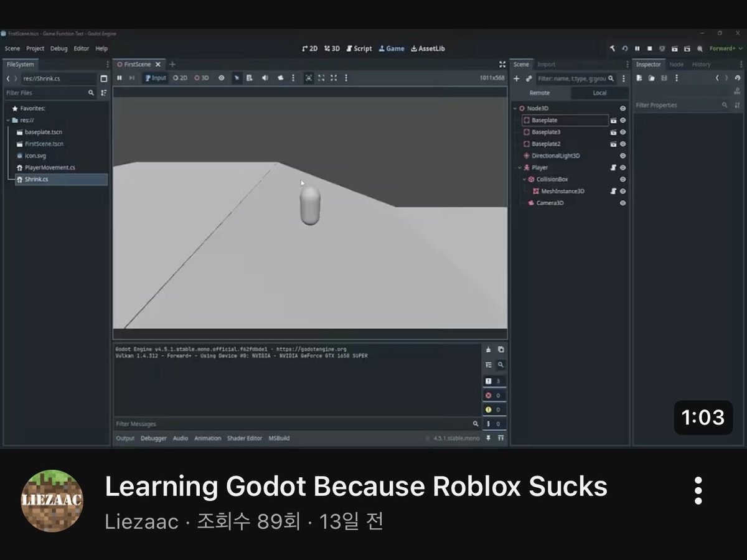Open the Forward+ renderer dropdown

click(x=726, y=49)
